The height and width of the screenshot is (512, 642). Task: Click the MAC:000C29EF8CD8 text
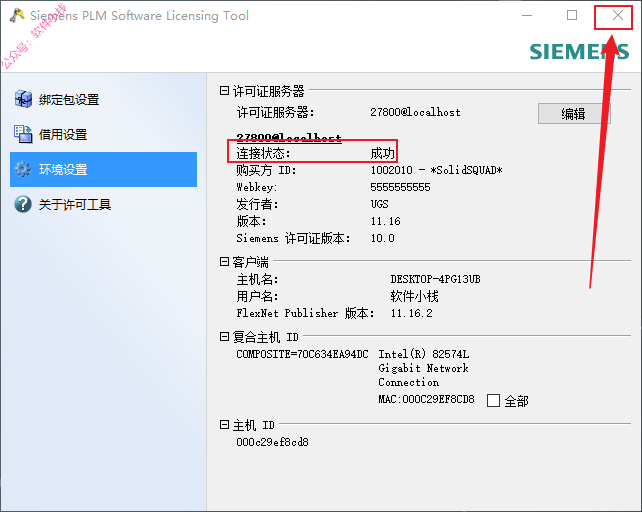[x=426, y=399]
